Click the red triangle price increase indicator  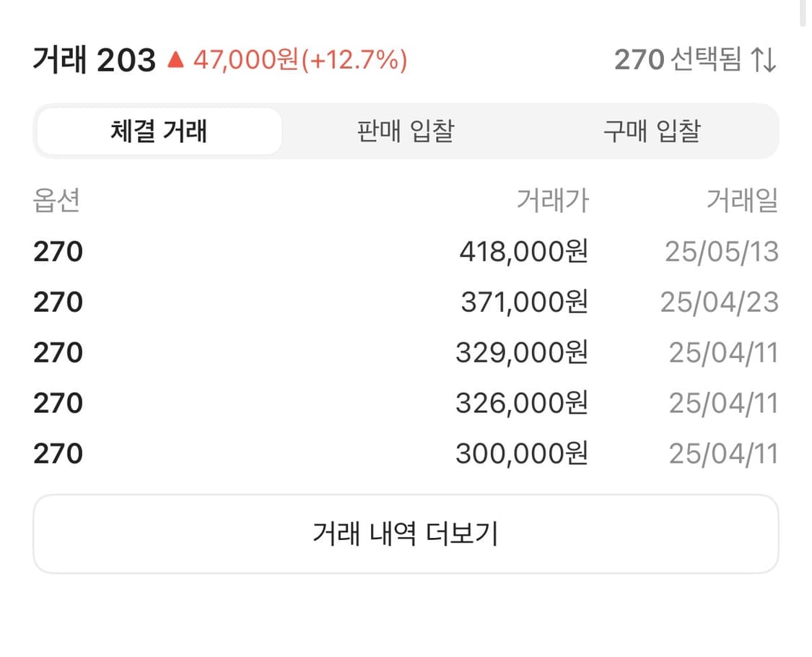click(175, 59)
